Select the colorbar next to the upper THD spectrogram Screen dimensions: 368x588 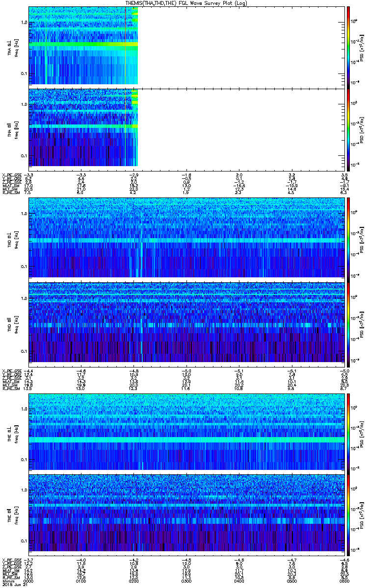349,238
